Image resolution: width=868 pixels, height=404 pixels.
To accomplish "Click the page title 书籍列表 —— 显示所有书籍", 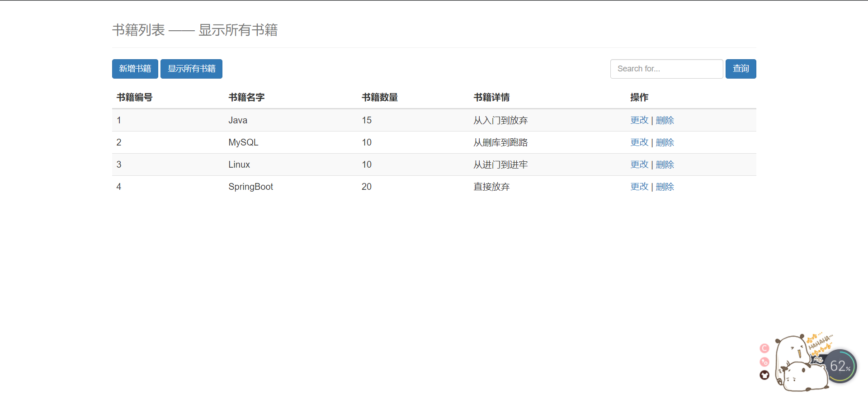I will [x=195, y=30].
